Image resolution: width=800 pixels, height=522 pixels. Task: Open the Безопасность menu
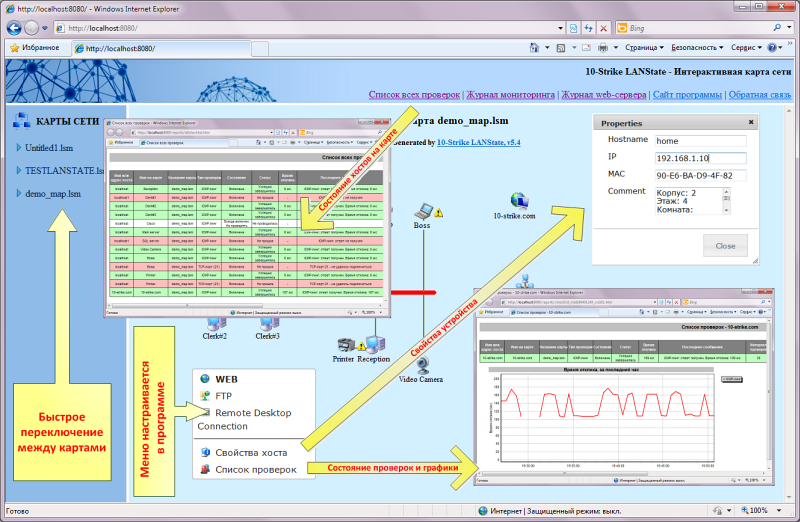click(697, 47)
